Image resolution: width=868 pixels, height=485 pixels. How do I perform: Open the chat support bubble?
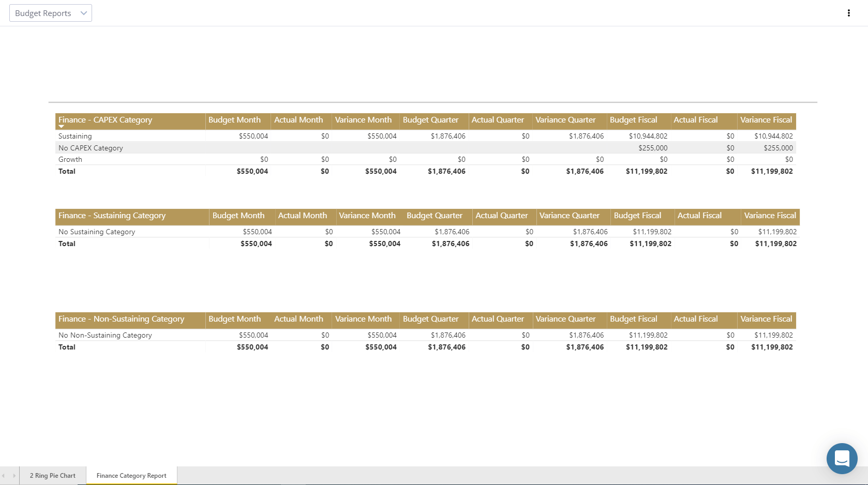pos(842,458)
